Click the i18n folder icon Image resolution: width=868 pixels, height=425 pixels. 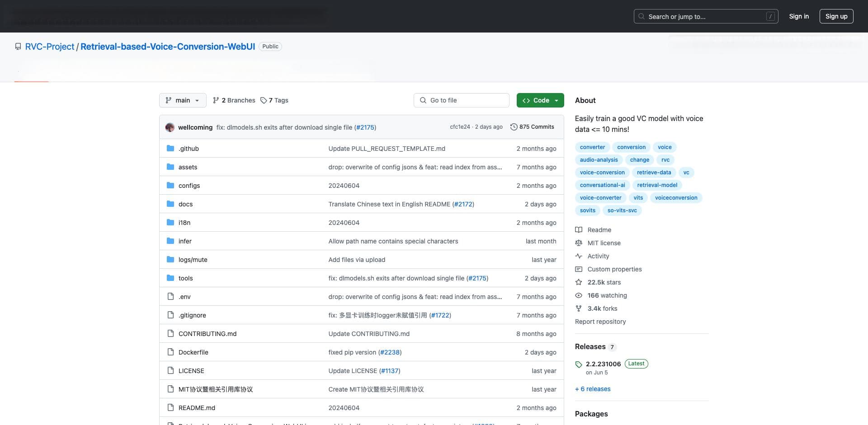(x=170, y=223)
